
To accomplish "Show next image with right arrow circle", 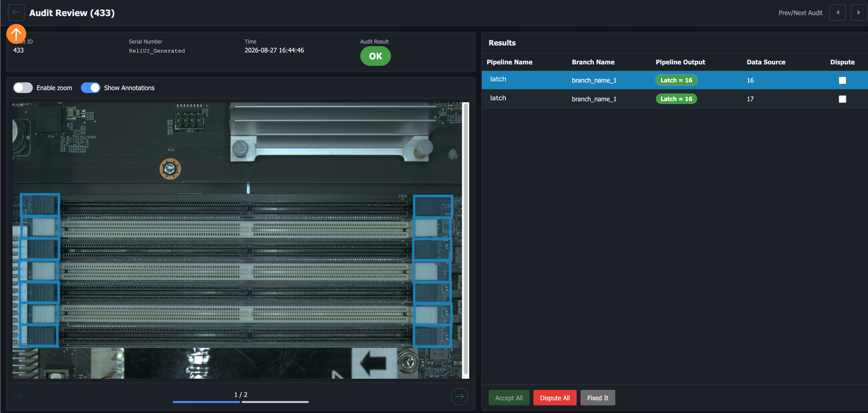I will pos(459,397).
